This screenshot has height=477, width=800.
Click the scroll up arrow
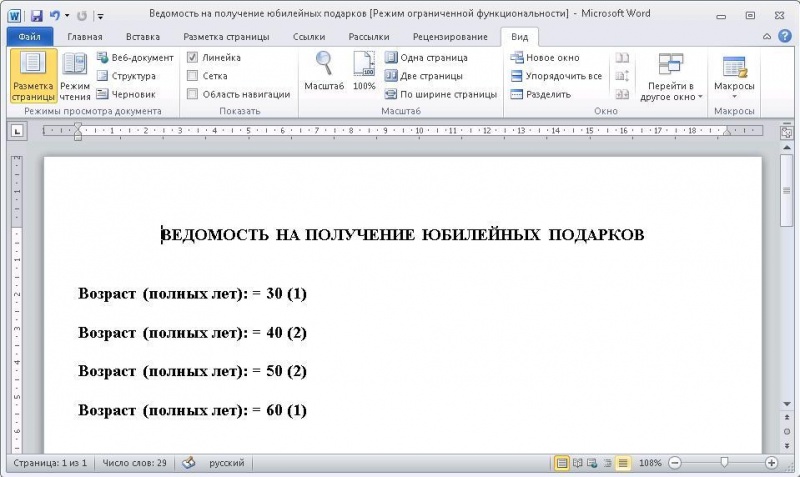(786, 148)
